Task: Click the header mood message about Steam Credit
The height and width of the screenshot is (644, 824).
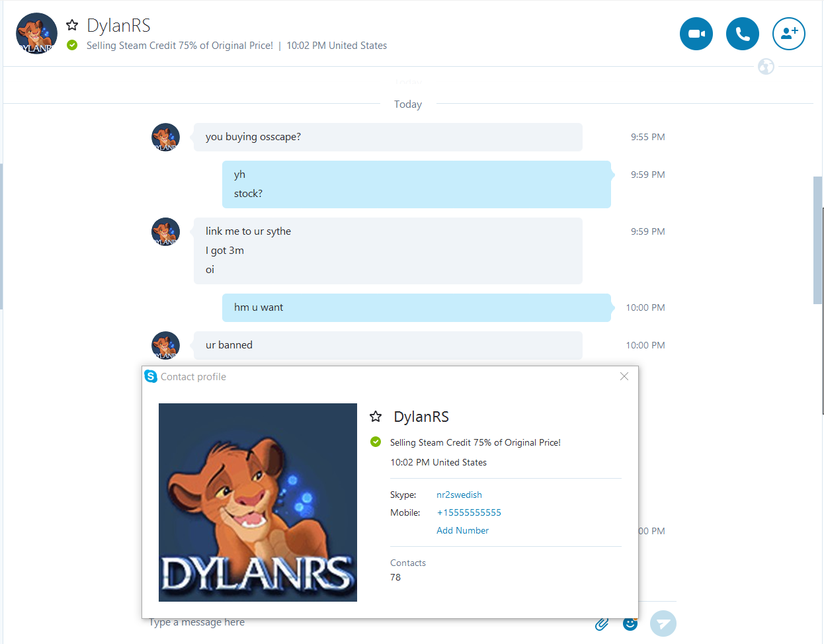Action: point(180,46)
